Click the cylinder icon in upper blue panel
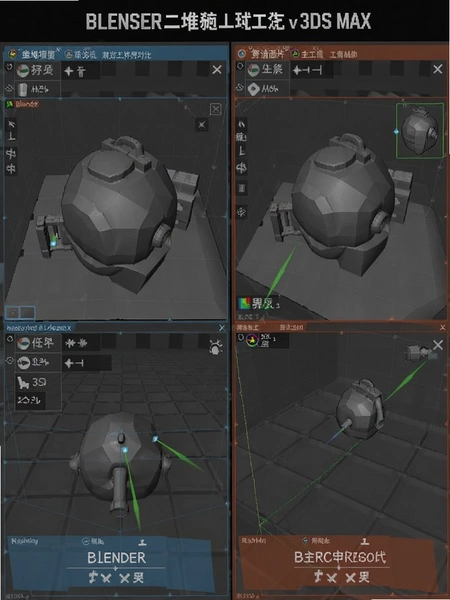 (x=23, y=90)
